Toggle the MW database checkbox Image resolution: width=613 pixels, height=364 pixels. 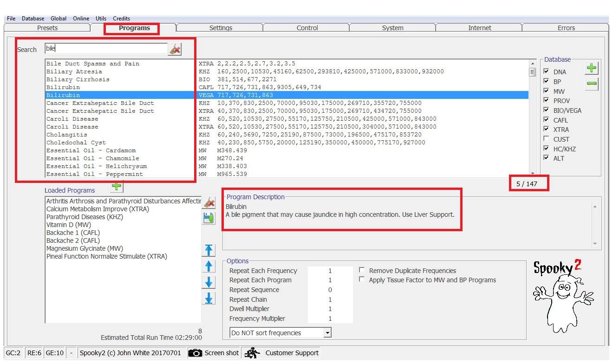pyautogui.click(x=546, y=91)
